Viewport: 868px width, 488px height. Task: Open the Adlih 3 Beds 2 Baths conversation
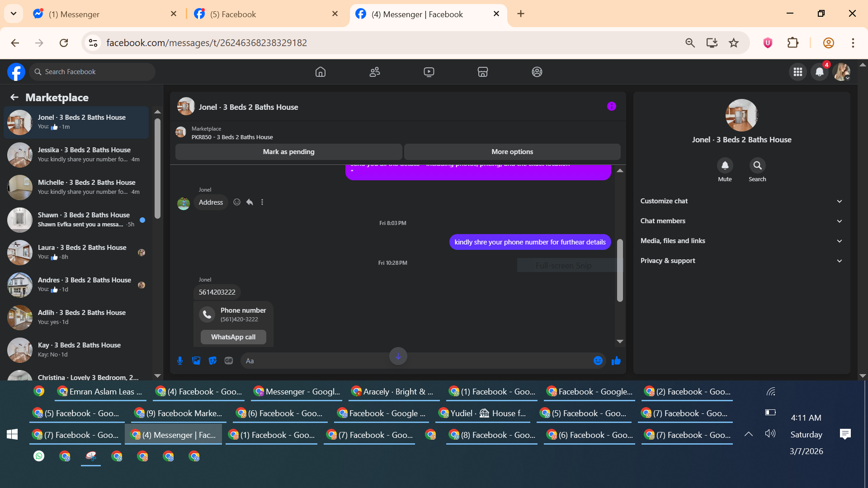76,318
